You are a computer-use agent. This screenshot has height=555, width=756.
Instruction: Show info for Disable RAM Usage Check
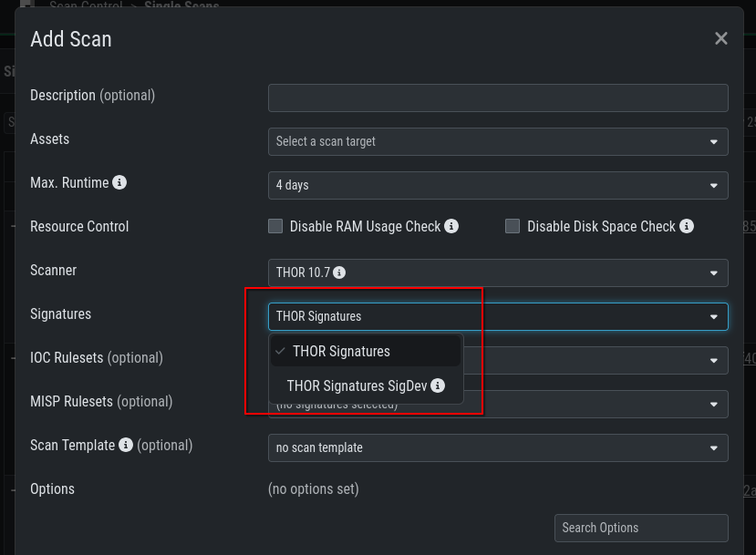pos(451,226)
